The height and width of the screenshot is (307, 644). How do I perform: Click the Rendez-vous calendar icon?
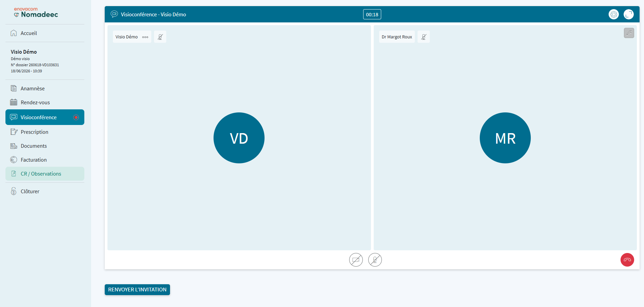pos(14,102)
